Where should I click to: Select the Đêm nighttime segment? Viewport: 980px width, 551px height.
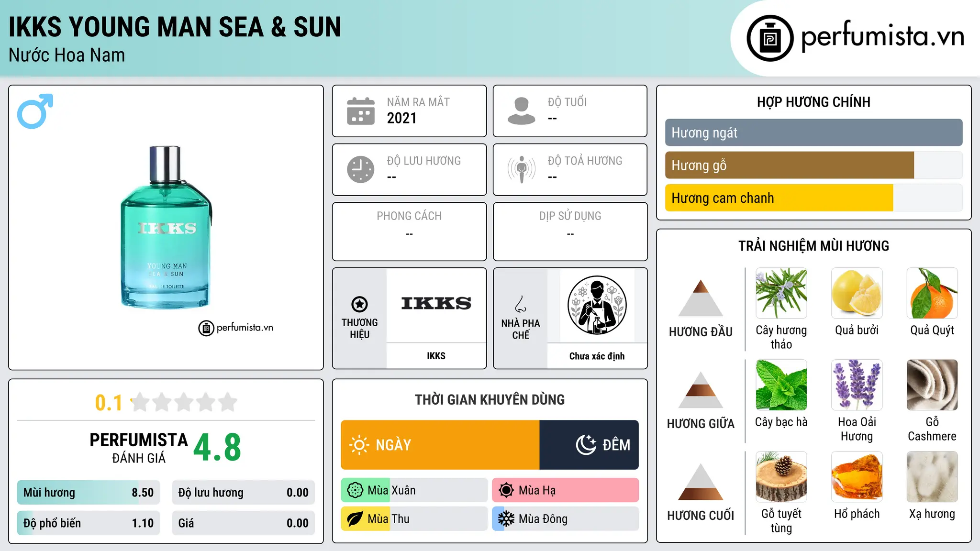coord(589,445)
